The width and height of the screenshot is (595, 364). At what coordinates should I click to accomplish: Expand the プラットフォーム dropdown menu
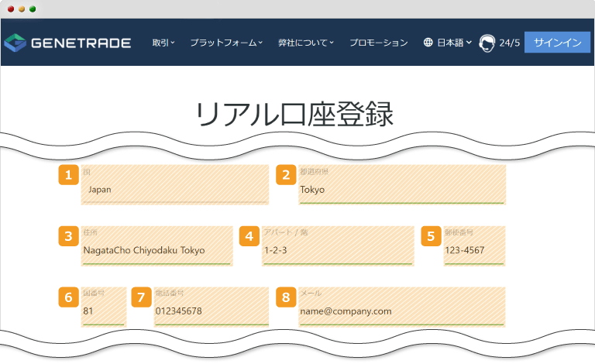coord(226,43)
